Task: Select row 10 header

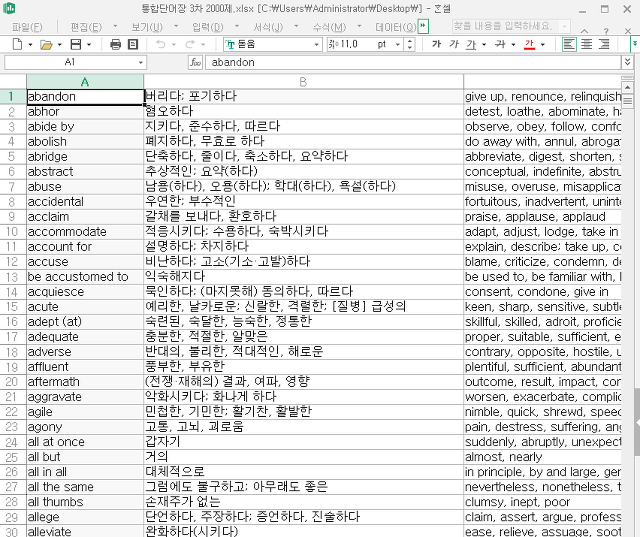Action: click(x=12, y=232)
